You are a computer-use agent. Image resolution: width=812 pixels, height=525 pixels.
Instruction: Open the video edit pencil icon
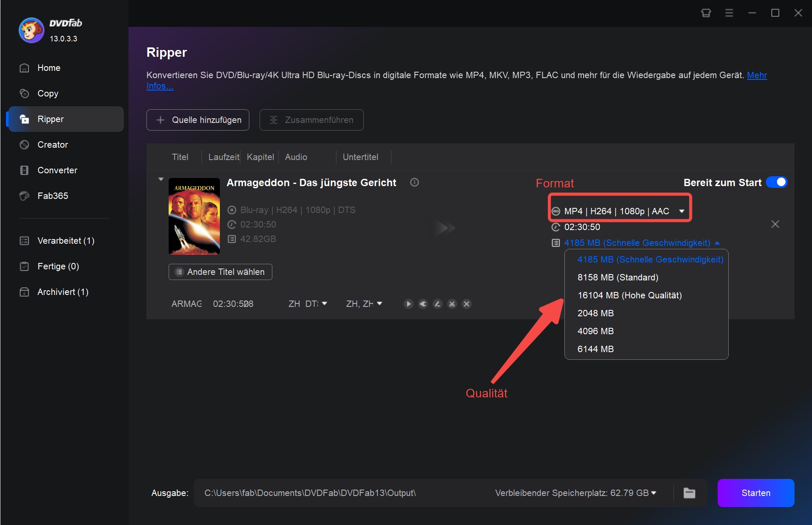[x=438, y=304]
